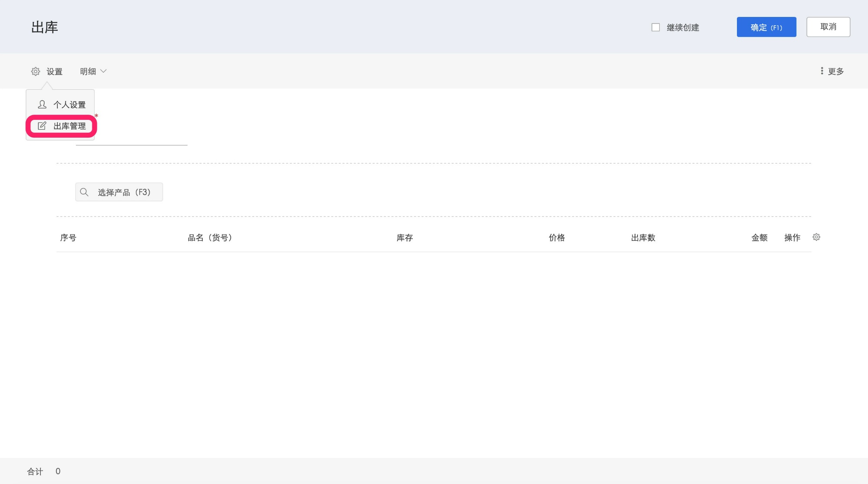
Task: Click the 合计 total label
Action: (35, 471)
